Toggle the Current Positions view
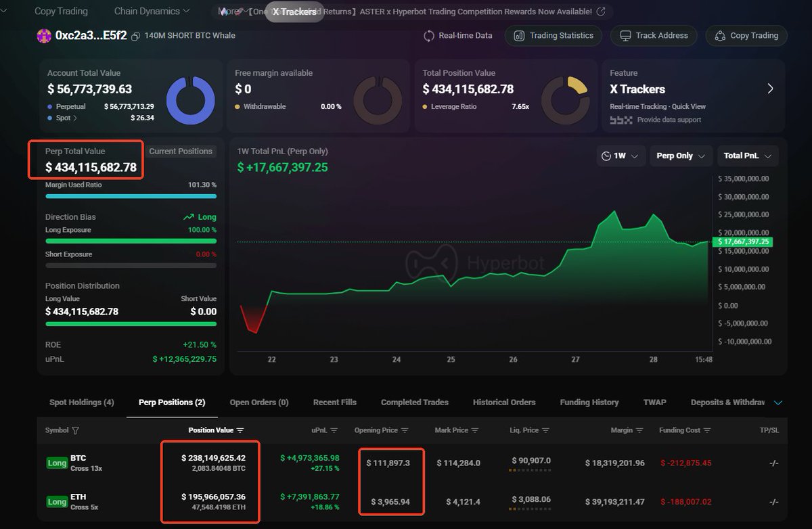 click(181, 152)
